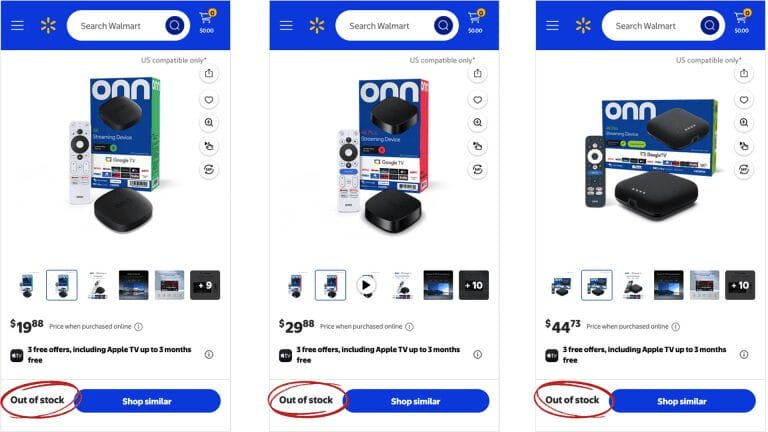The image size is (768, 432).
Task: Favorite the $44.73 onn 4K Pro device
Action: click(744, 100)
